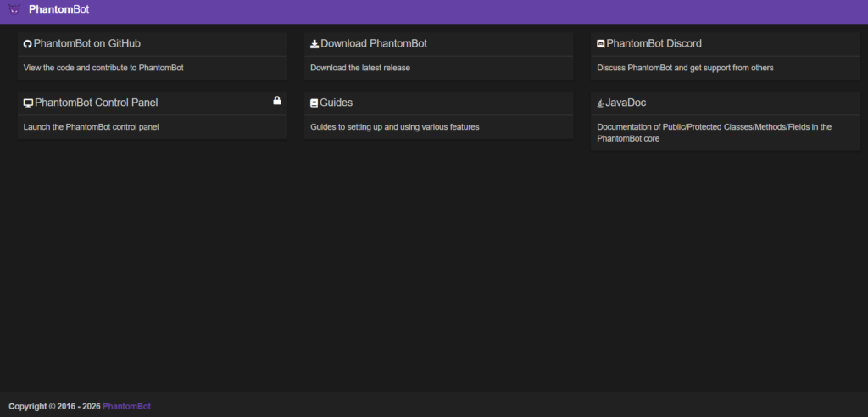Click the download arrow icon

(x=314, y=44)
